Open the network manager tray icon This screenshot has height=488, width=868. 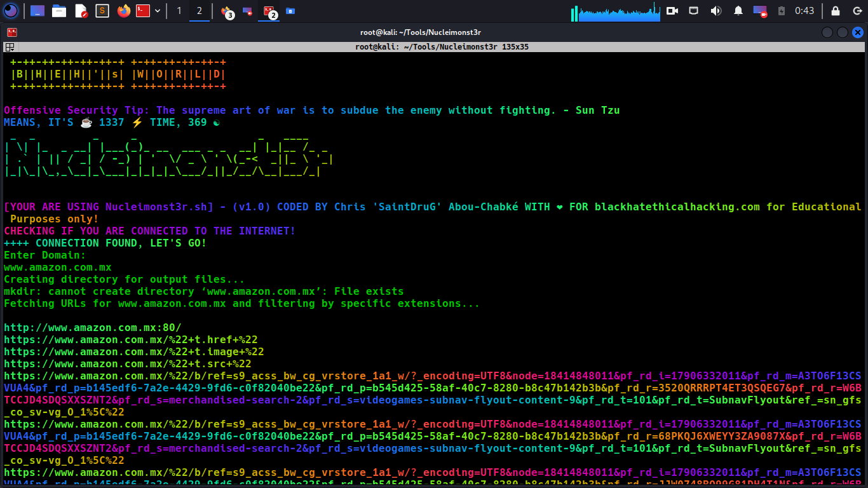(693, 11)
